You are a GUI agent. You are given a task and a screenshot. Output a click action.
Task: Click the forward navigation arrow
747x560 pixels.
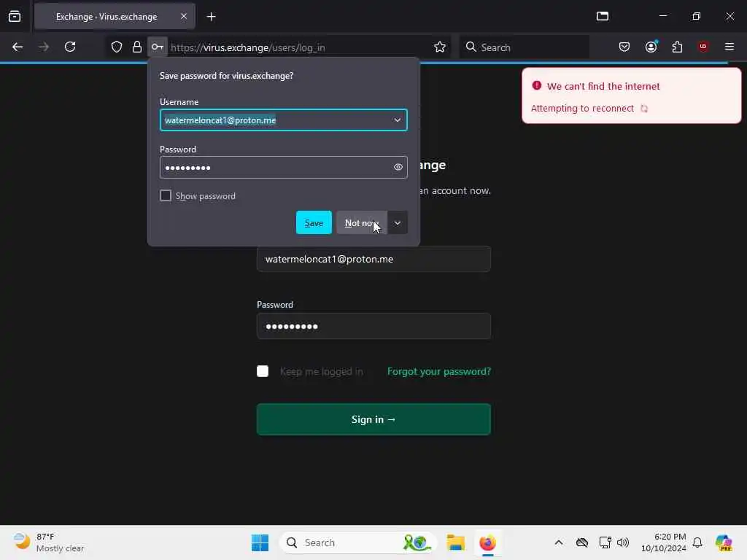[x=43, y=47]
